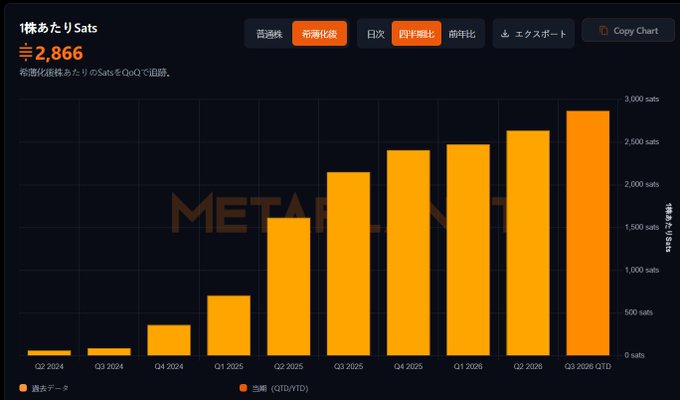Toggle the 過去データ legend swatch

pyautogui.click(x=23, y=388)
